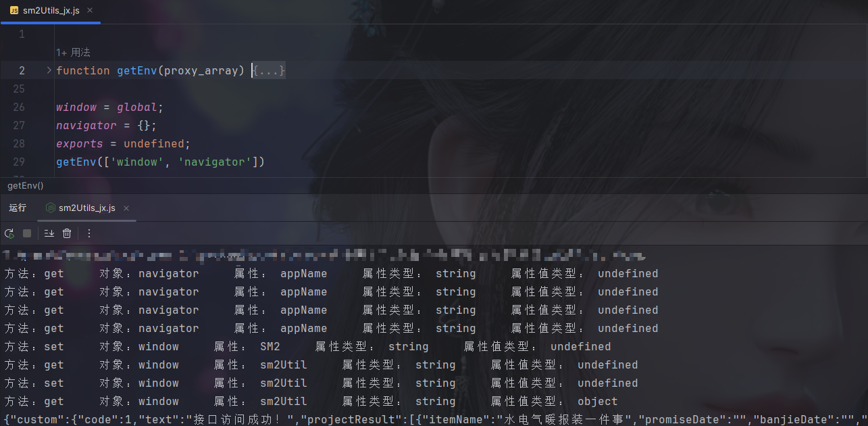Click the proxy_array parameter
Screen dimensions: 868x426
click(x=201, y=70)
